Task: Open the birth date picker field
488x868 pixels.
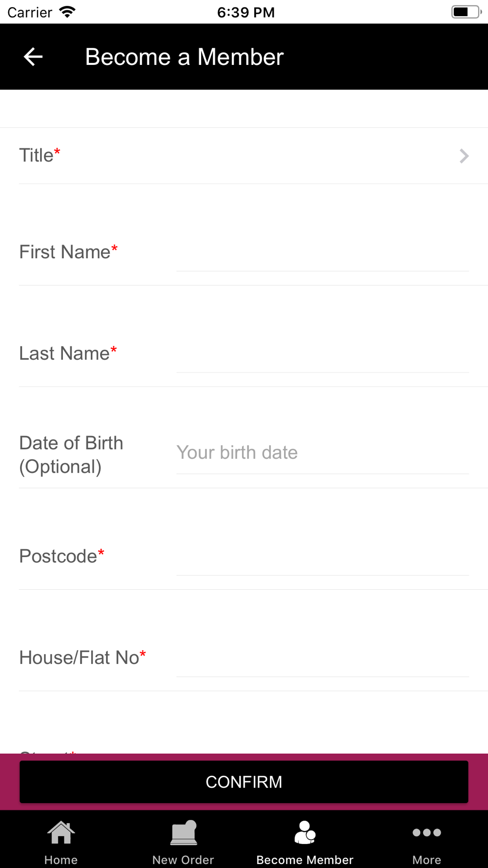Action: pyautogui.click(x=323, y=453)
